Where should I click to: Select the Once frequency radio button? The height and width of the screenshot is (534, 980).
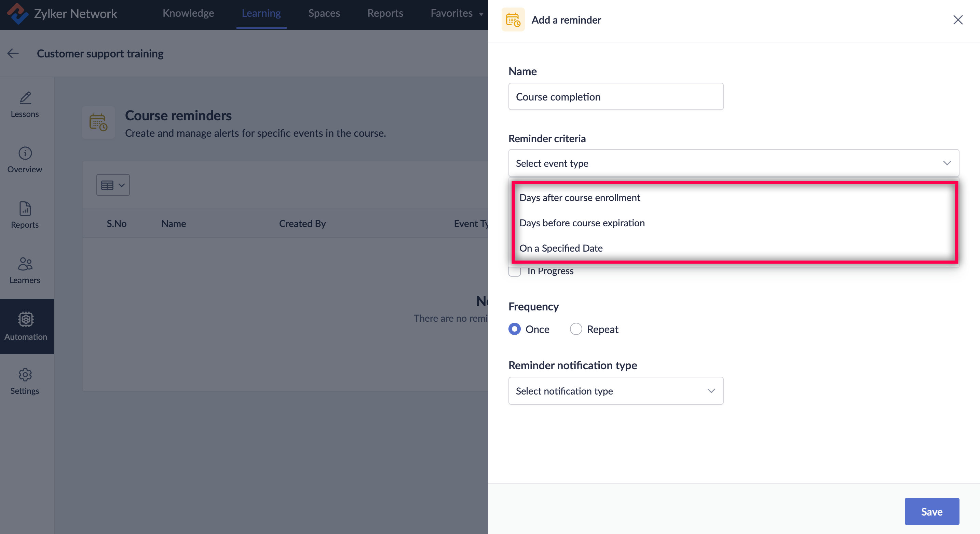click(x=514, y=329)
